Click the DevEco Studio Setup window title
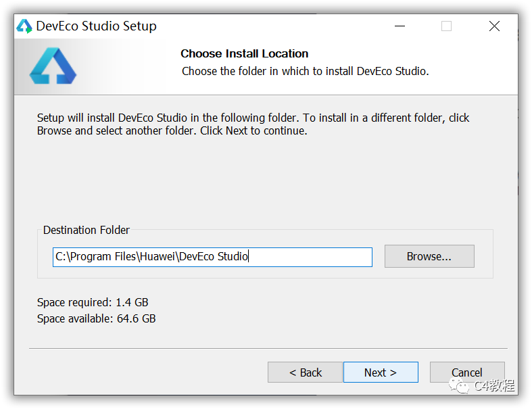Image resolution: width=532 pixels, height=409 pixels. tap(97, 26)
